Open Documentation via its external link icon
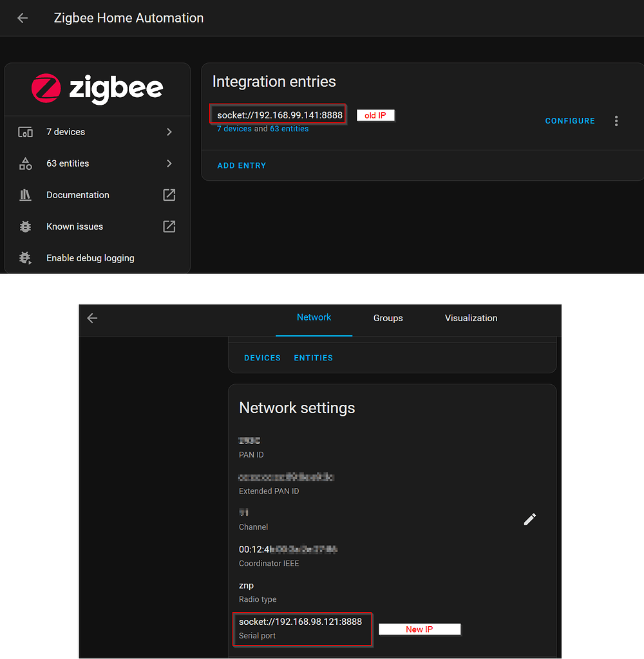644x659 pixels. pyautogui.click(x=169, y=195)
